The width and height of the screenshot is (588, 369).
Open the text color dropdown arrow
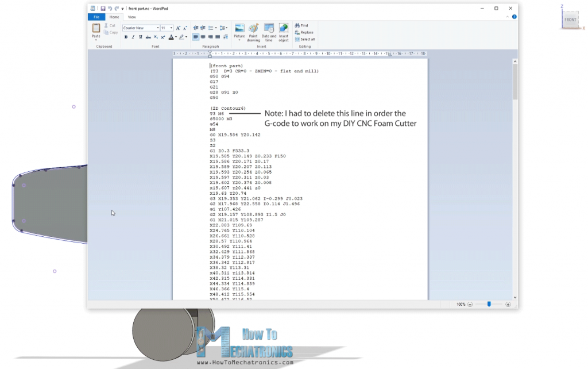[176, 37]
